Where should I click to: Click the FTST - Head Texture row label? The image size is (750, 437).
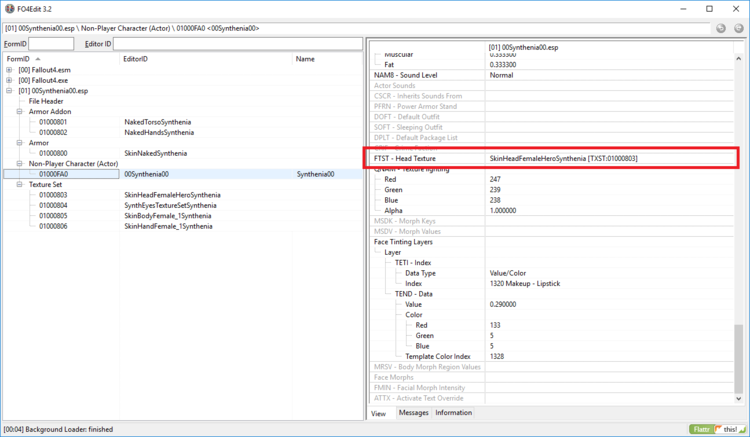point(405,158)
